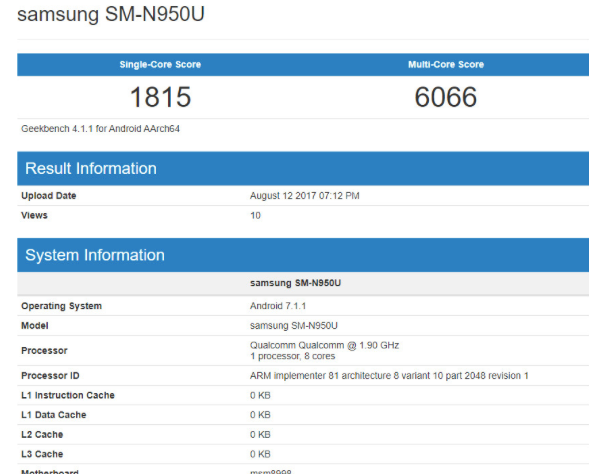The image size is (605, 474).
Task: Click the L2 Cache label
Action: (42, 435)
